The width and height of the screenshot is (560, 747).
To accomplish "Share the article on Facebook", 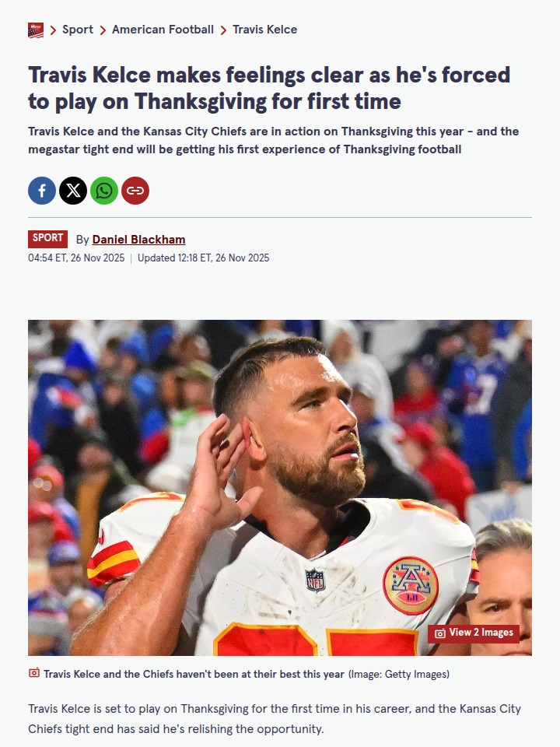I will (x=42, y=190).
